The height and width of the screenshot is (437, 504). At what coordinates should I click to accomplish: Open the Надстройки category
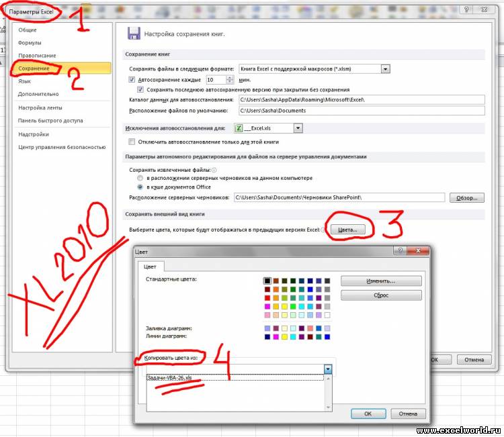pyautogui.click(x=34, y=134)
